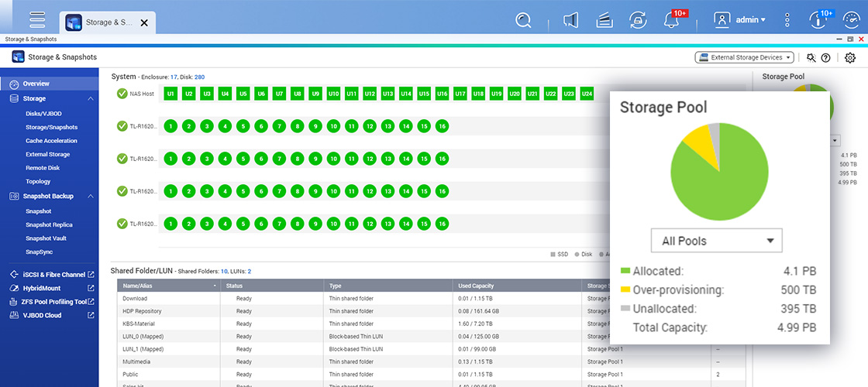Open the iSCSI & Fibre Channel link
868x387 pixels.
pyautogui.click(x=53, y=275)
